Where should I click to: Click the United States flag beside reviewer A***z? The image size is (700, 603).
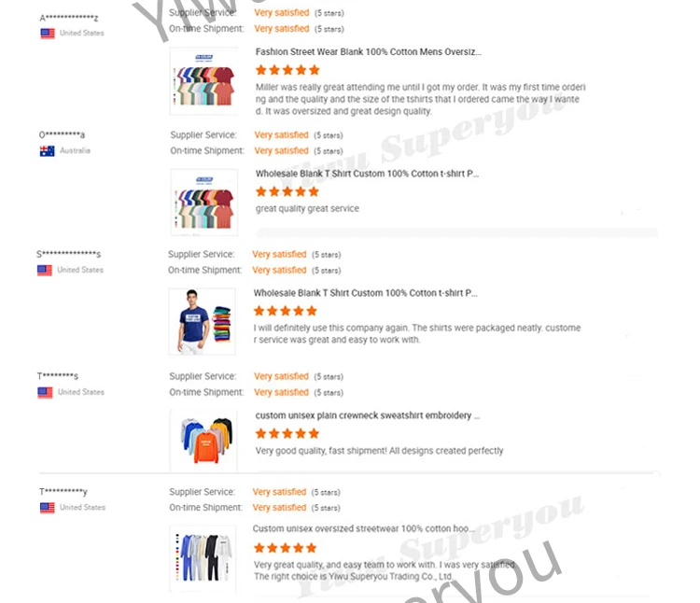[48, 34]
